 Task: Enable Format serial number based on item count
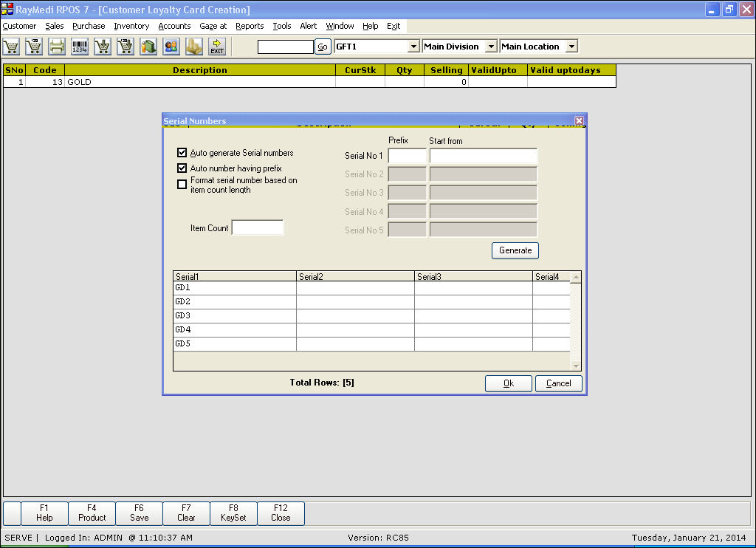[182, 185]
